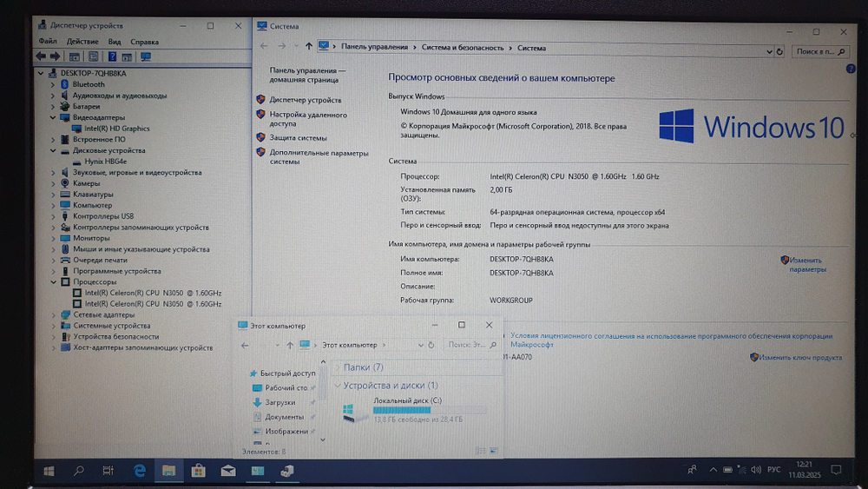The image size is (868, 489).
Task: Open license agreement terms link
Action: (671, 340)
